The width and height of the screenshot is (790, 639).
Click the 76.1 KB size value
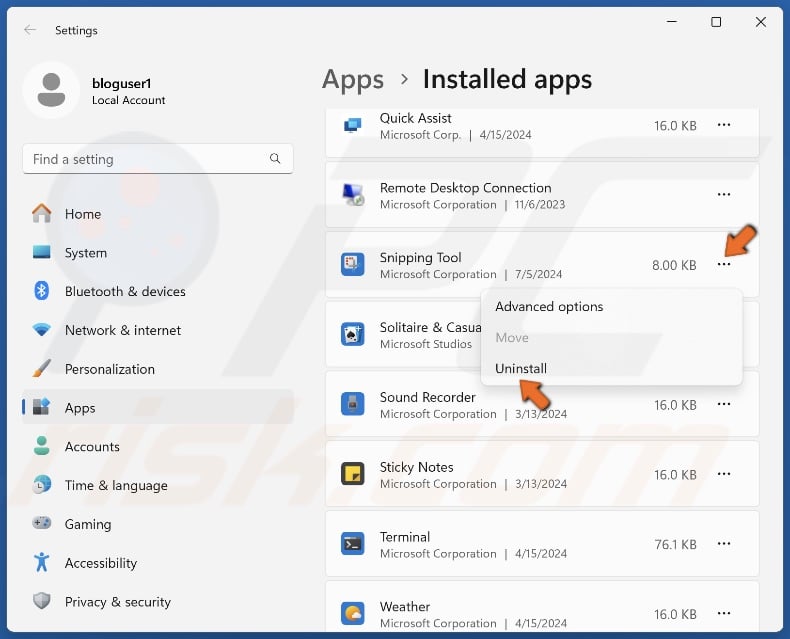676,545
